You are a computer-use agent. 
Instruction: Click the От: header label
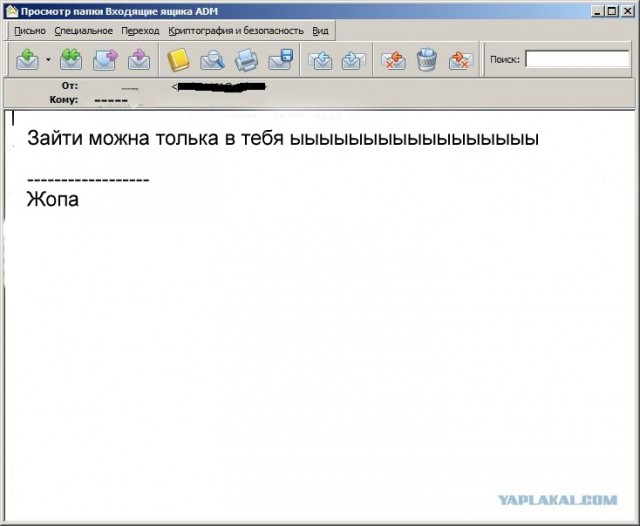[x=70, y=86]
